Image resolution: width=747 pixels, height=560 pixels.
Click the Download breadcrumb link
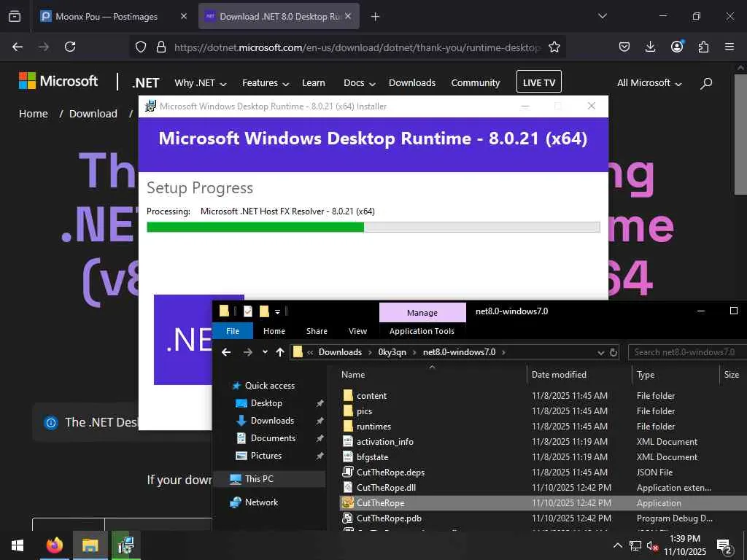(x=93, y=114)
